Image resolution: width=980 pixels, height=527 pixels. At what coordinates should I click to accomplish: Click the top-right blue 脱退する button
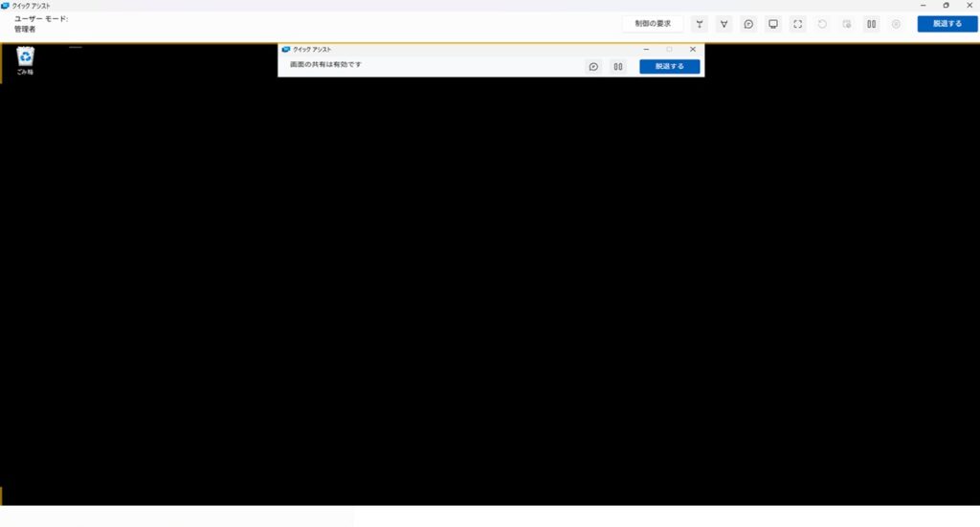[x=947, y=24]
